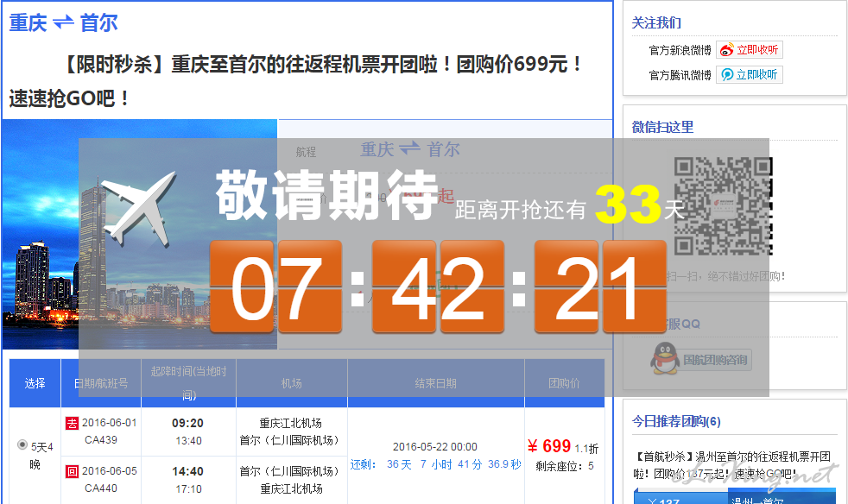
Task: Click the Sina Weibo 立即收听 button
Action: tap(750, 50)
